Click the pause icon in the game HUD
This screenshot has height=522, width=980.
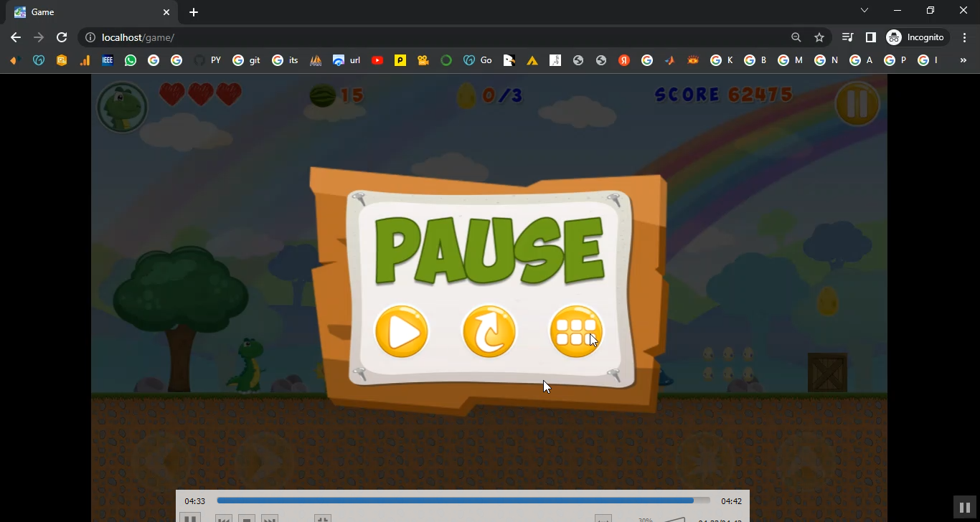[857, 104]
